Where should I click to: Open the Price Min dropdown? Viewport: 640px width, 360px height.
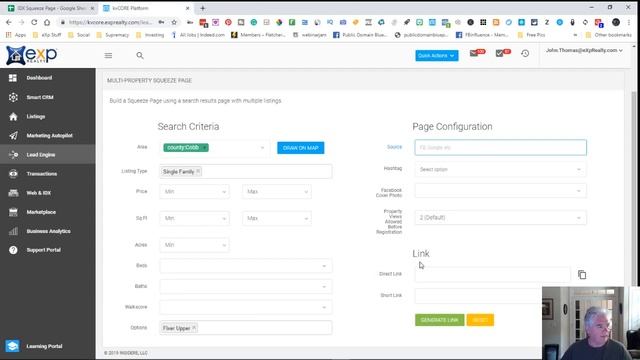[x=194, y=191]
